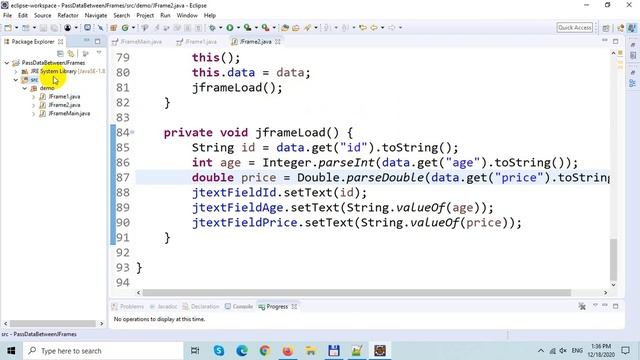Switch to the JFrame1.java editor tab
640x360 pixels.
coord(197,42)
